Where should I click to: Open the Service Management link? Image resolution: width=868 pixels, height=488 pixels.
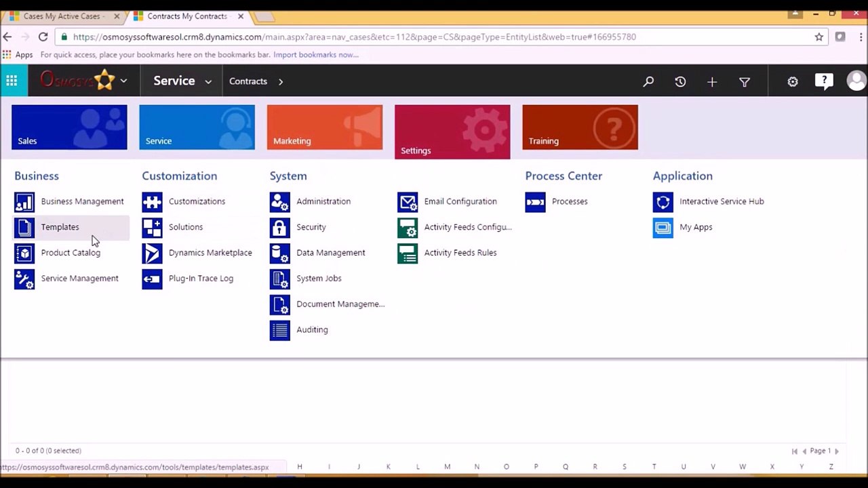point(79,279)
